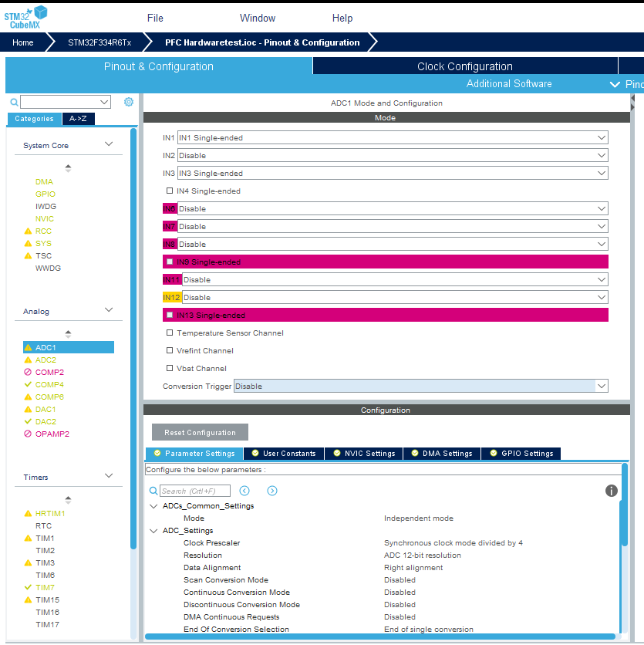Open the Conversion Trigger dropdown
This screenshot has width=644, height=645.
coord(420,386)
